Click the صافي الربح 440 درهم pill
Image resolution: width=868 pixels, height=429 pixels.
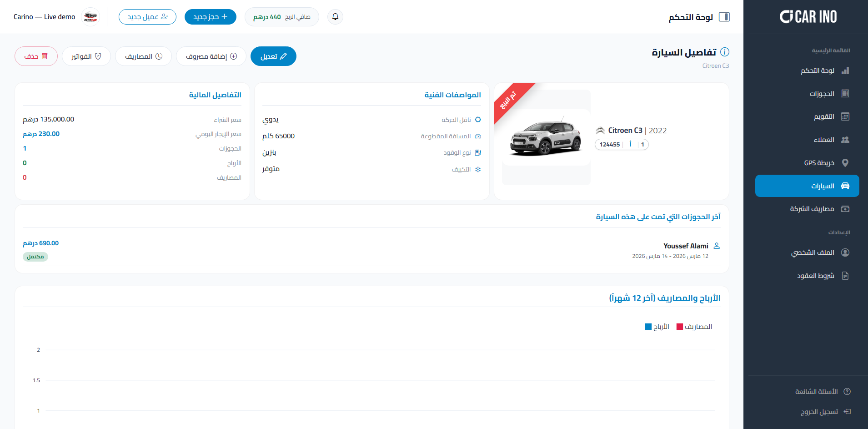point(282,17)
